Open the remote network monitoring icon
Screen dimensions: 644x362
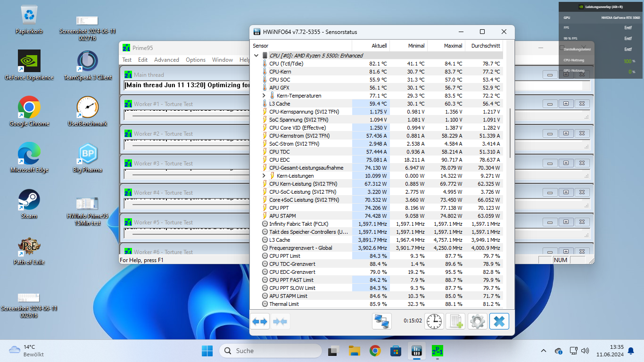tap(382, 321)
